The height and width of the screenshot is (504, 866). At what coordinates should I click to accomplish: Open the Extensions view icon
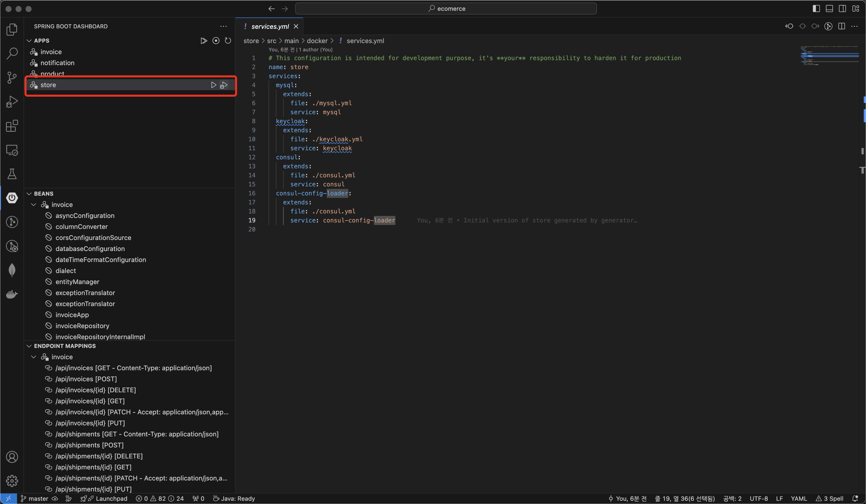coord(12,126)
